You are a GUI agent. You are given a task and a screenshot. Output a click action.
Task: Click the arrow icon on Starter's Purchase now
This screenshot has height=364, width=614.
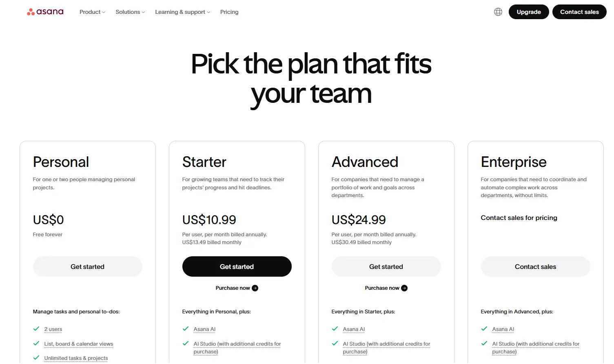coord(255,288)
